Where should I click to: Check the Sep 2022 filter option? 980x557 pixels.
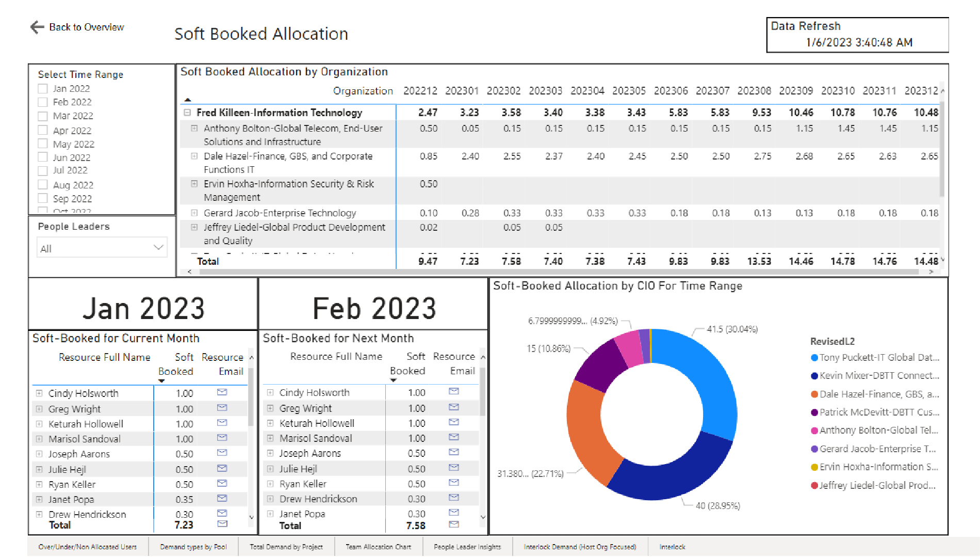click(x=43, y=198)
